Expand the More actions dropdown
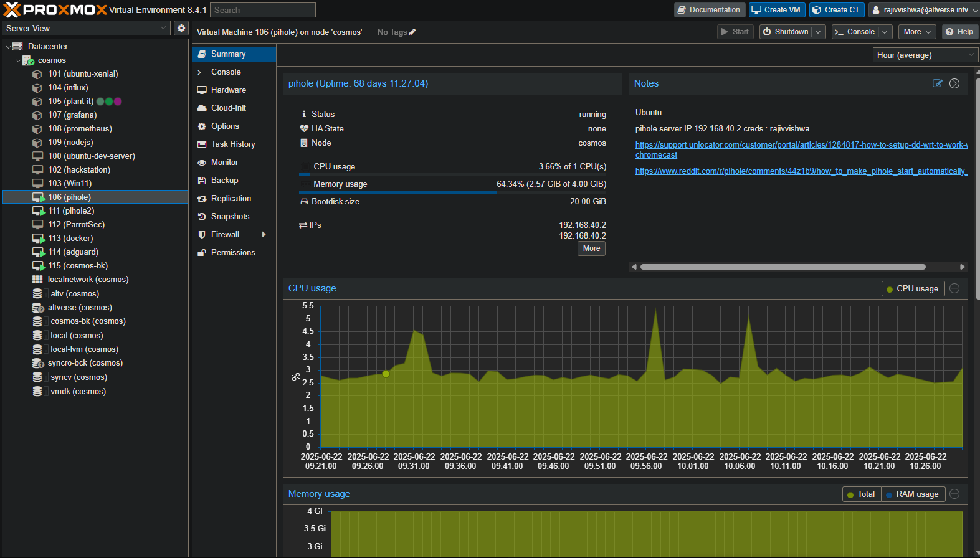The height and width of the screenshot is (558, 980). pyautogui.click(x=918, y=32)
